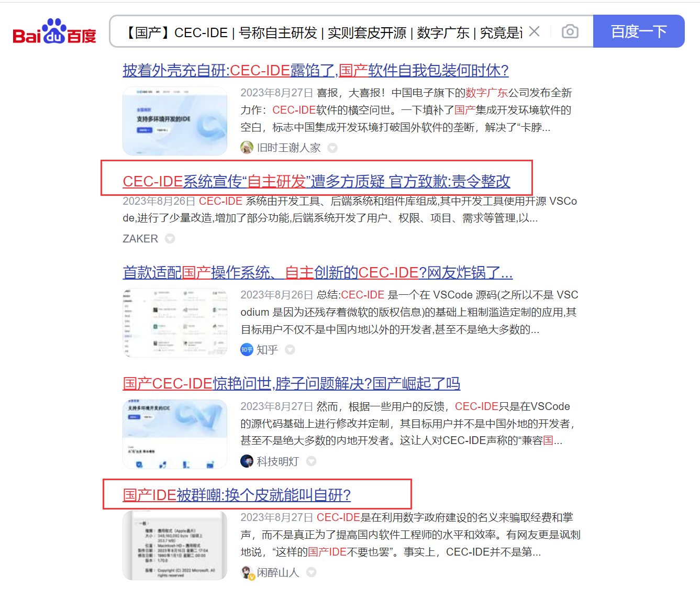This screenshot has width=700, height=598.
Task: Expand dropdown arrow next to 闲醉山人
Action: coord(311,572)
